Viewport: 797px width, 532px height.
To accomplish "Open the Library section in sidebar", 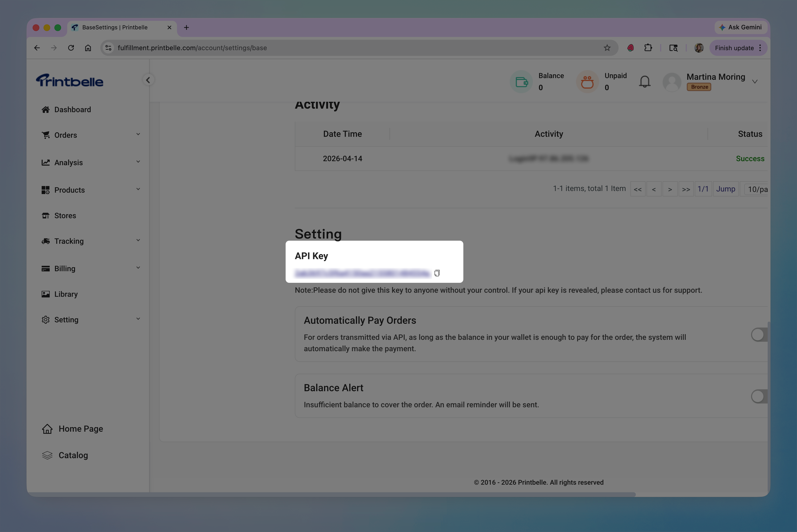I will (66, 294).
